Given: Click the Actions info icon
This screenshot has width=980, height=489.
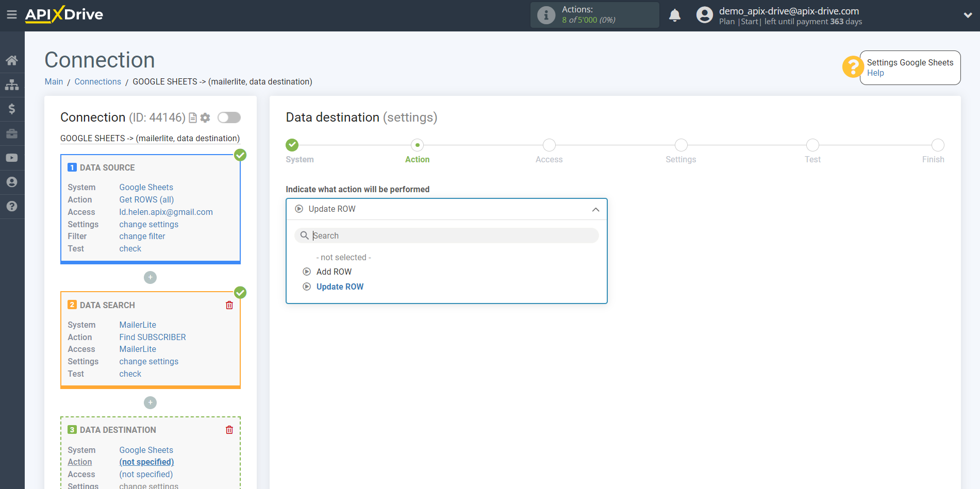Looking at the screenshot, I should 546,15.
